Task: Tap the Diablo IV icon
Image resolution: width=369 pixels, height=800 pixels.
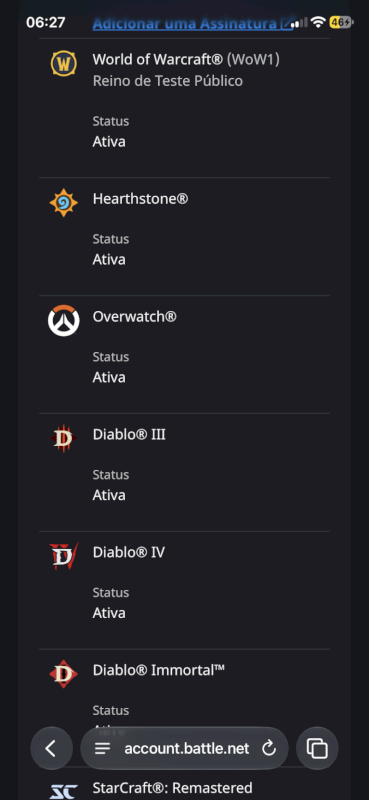Action: tap(64, 556)
